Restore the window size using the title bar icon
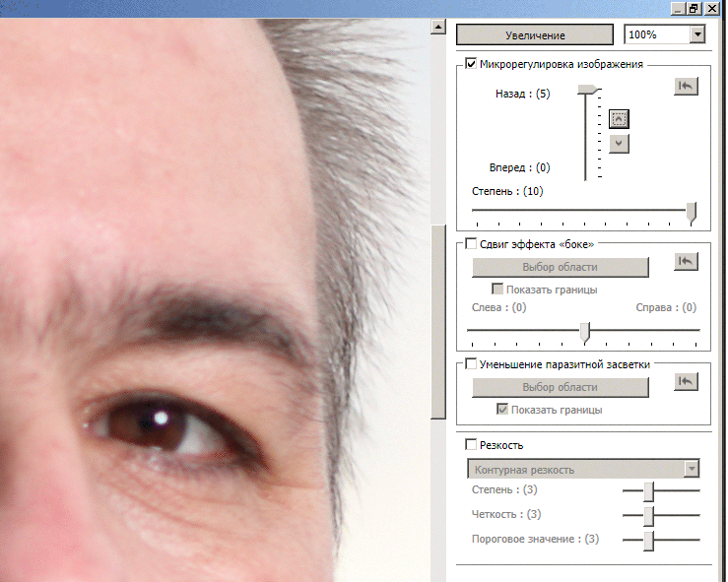Viewport: 728px width, 582px height. click(x=694, y=8)
